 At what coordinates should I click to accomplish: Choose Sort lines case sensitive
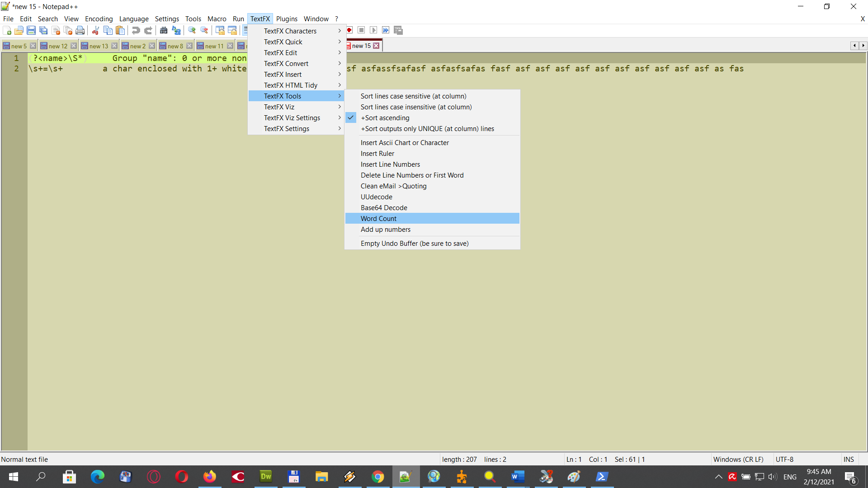432,96
